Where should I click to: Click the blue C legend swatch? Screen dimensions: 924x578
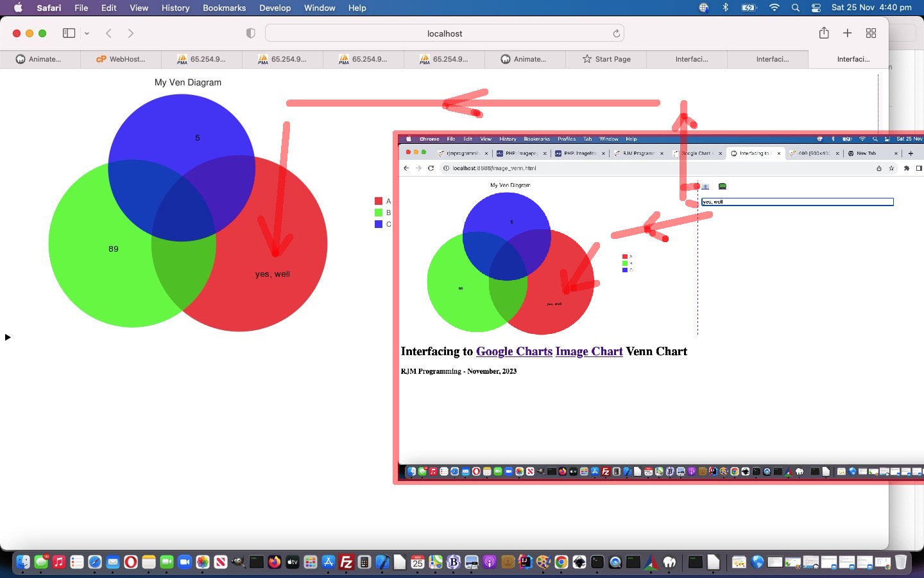point(379,224)
